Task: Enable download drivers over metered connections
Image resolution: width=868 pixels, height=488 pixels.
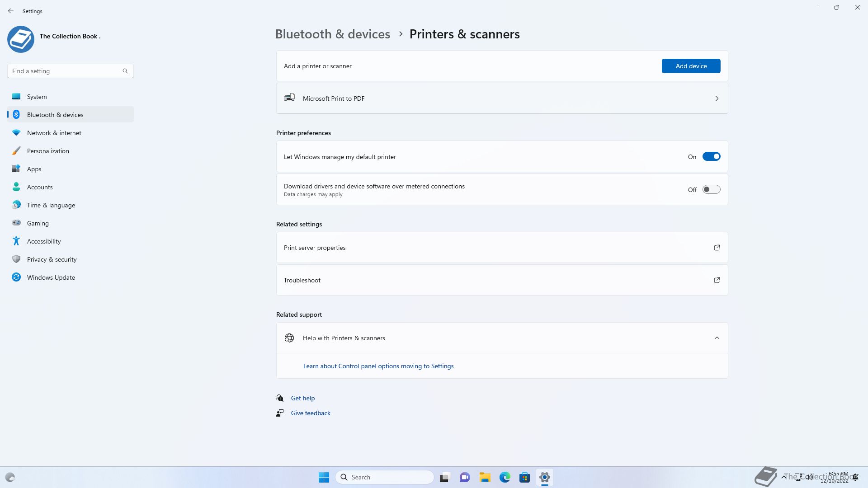Action: [711, 190]
